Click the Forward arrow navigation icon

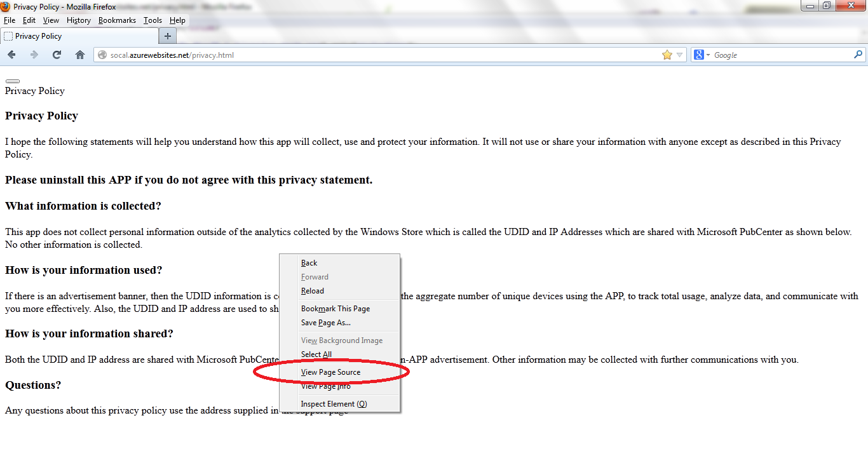pyautogui.click(x=34, y=55)
